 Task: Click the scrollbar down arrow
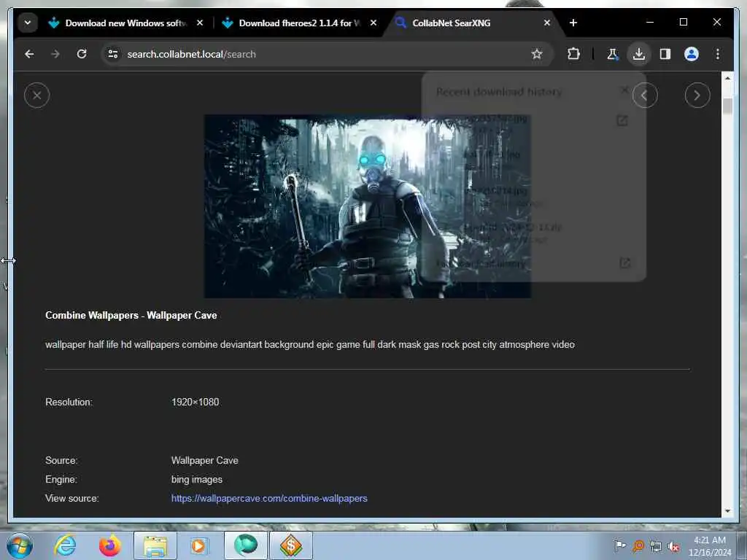[727, 511]
